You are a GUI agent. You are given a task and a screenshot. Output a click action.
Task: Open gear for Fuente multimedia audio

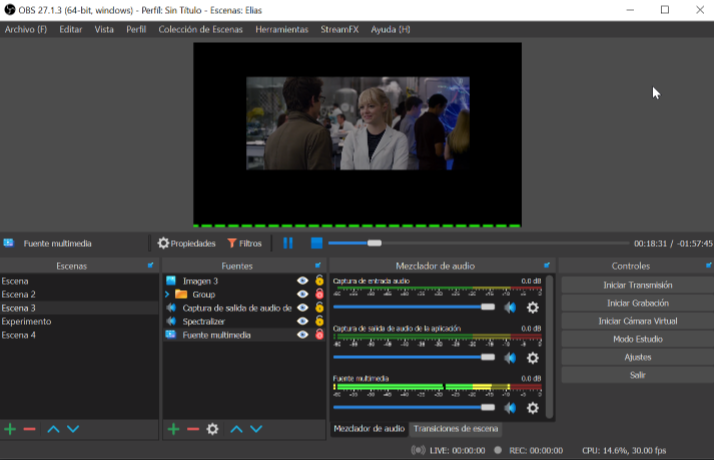click(533, 408)
